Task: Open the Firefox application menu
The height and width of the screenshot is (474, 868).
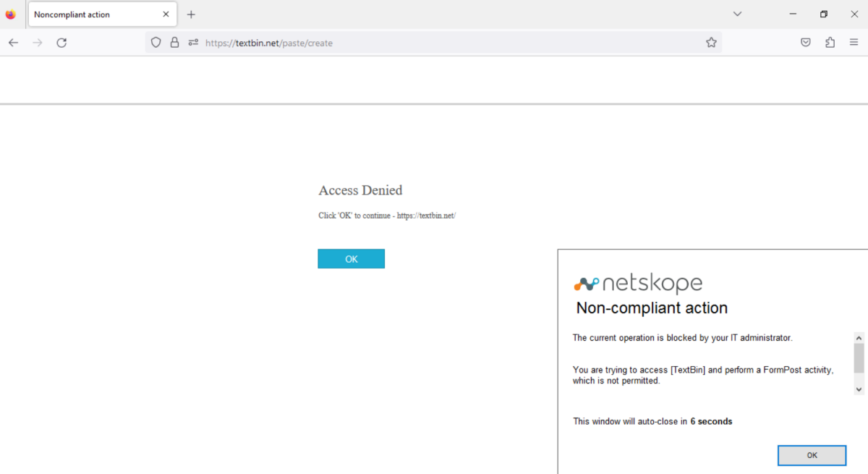Action: tap(854, 42)
